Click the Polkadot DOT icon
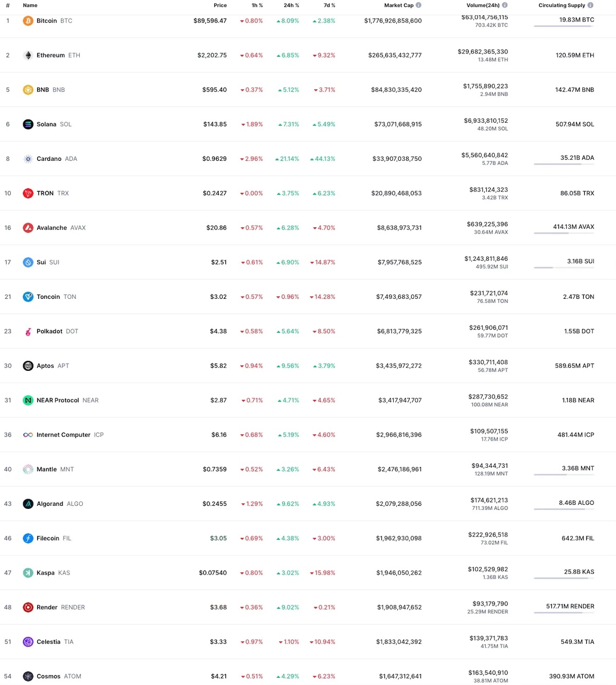Image resolution: width=616 pixels, height=685 pixels. (x=28, y=331)
